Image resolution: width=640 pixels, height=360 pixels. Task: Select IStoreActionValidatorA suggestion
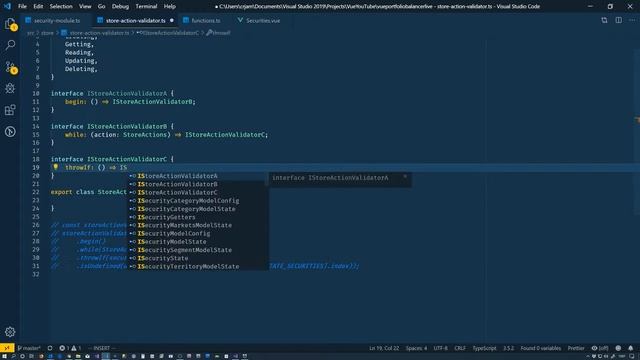[198, 176]
